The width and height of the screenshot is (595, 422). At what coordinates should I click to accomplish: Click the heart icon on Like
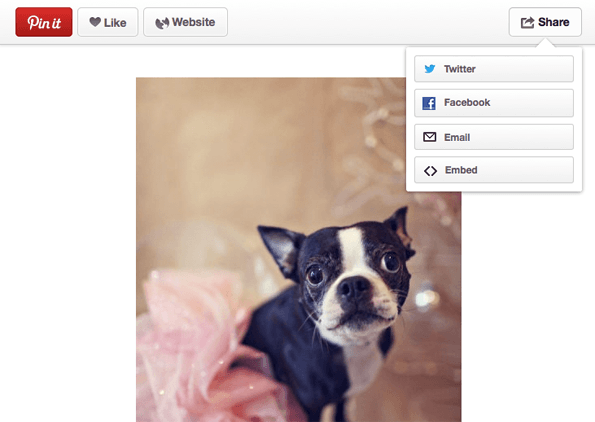click(95, 22)
